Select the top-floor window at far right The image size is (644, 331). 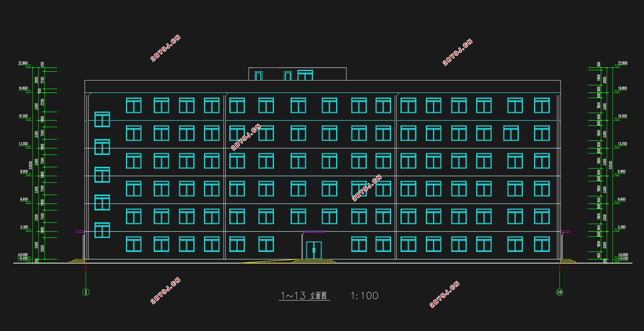coord(542,106)
